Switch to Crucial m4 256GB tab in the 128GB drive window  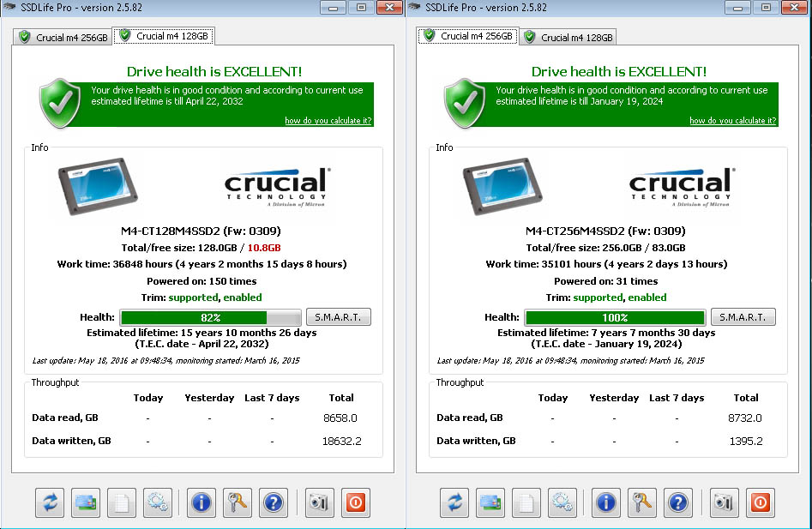63,37
